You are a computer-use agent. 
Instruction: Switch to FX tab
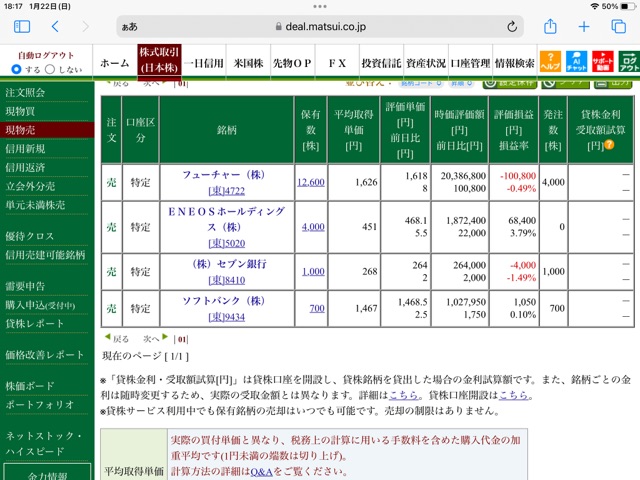337,63
